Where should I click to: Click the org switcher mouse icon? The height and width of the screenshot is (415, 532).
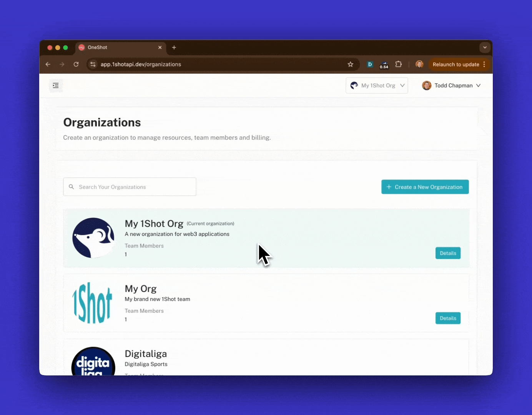[354, 85]
